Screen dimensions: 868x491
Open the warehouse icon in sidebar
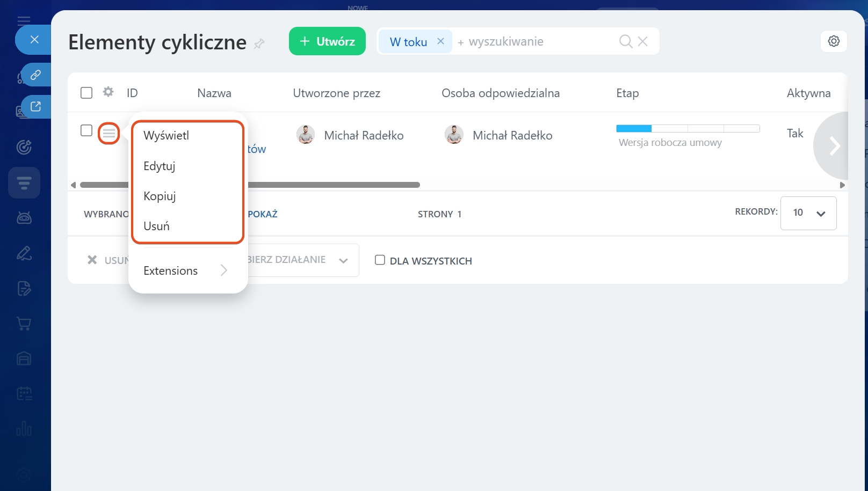click(24, 358)
